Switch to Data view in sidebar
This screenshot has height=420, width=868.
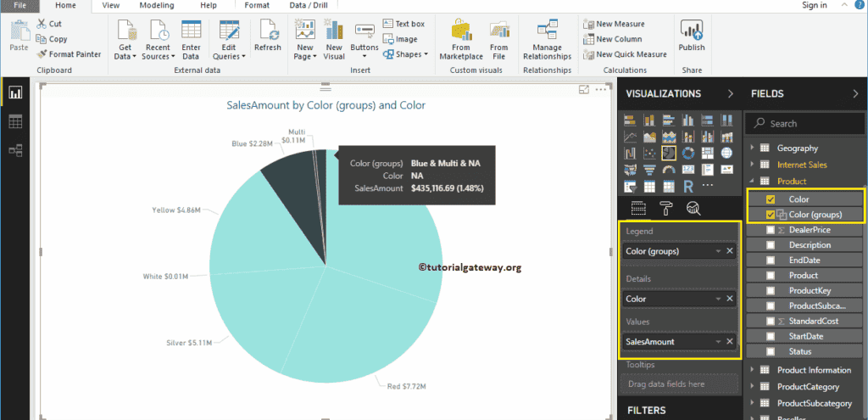tap(15, 121)
